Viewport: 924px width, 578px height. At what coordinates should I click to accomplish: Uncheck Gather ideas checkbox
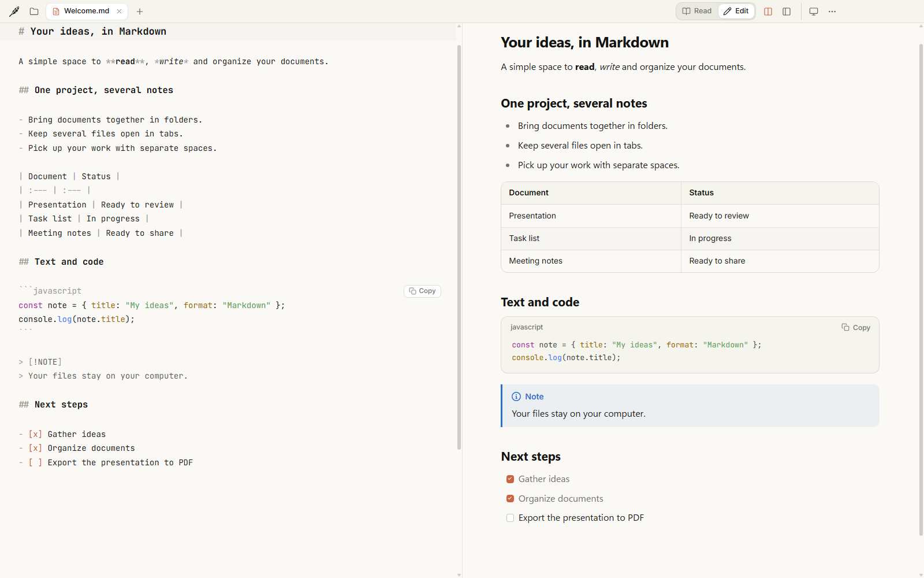(x=510, y=479)
